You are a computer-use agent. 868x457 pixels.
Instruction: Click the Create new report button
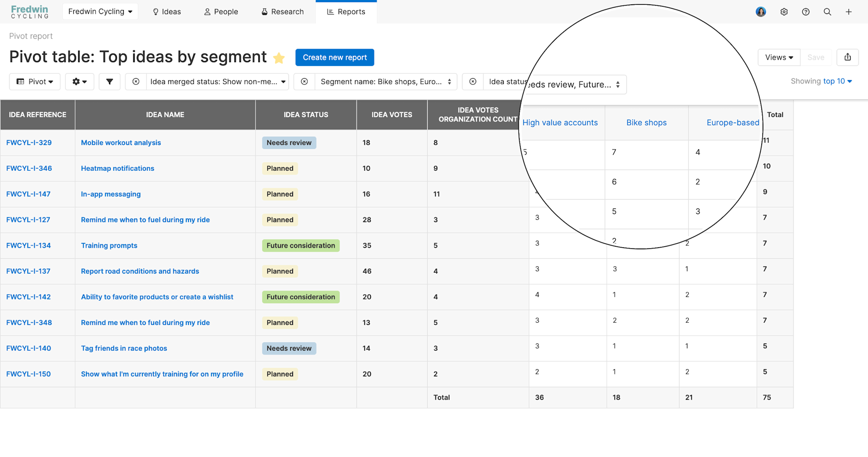[334, 57]
